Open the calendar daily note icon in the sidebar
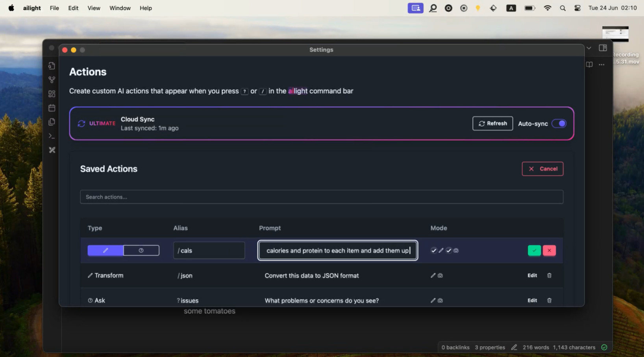 coord(52,108)
